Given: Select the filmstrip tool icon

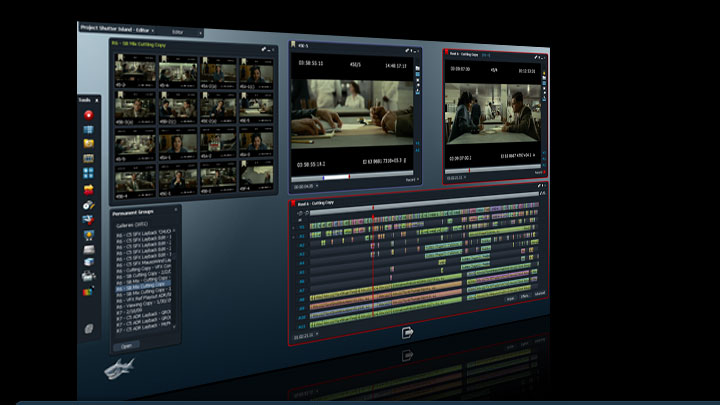Looking at the screenshot, I should click(x=89, y=158).
